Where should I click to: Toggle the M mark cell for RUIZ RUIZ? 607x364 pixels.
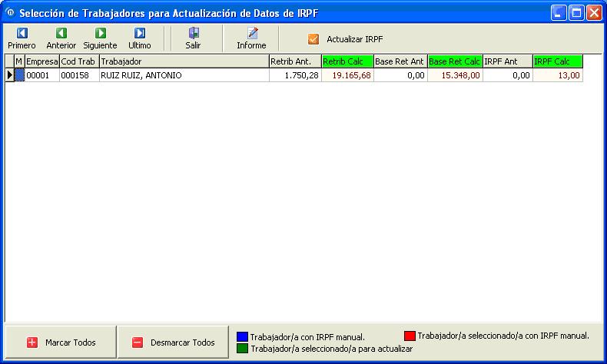[x=19, y=75]
